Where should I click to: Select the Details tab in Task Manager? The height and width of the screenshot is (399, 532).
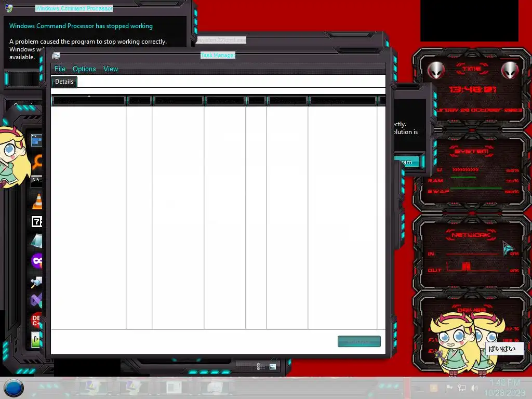64,82
